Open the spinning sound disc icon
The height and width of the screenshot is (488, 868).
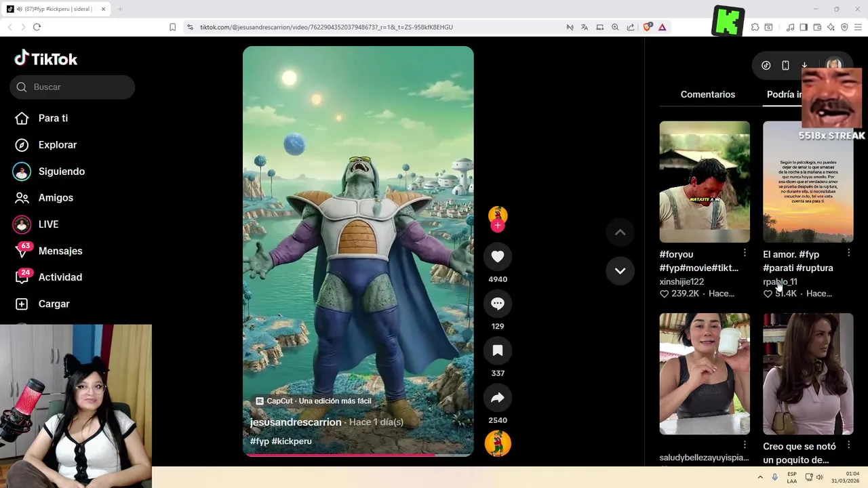coord(498,443)
